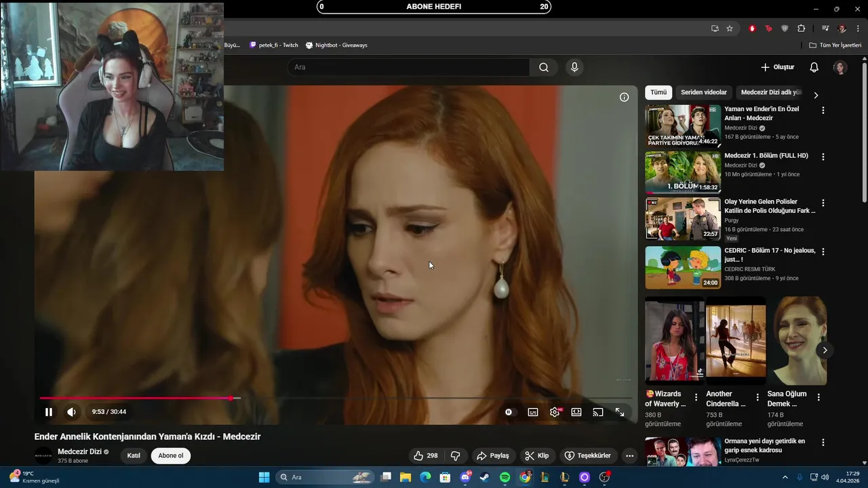Viewport: 868px width, 488px height.
Task: Submit search with magnifier button
Action: 544,67
